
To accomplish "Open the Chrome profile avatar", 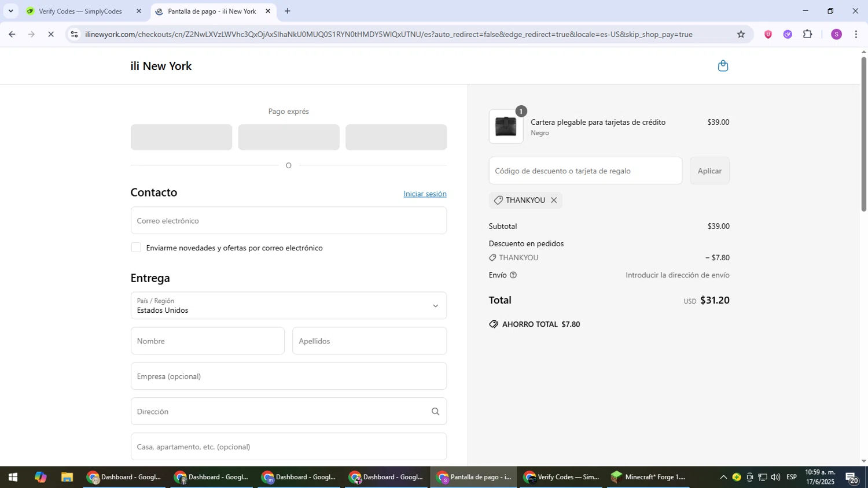I will click(836, 34).
